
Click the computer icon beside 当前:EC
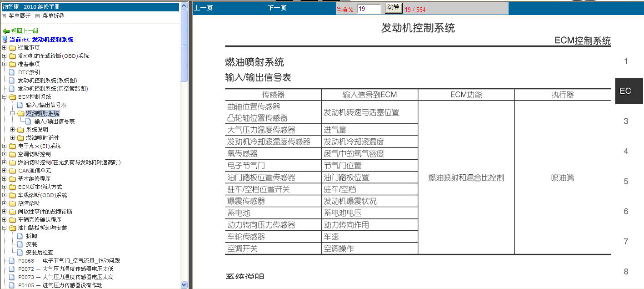pyautogui.click(x=5, y=40)
